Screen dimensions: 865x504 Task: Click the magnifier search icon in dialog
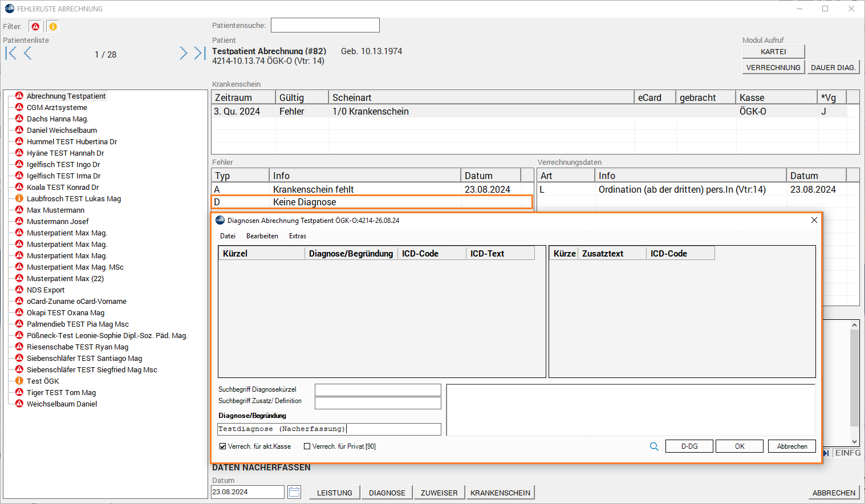[x=654, y=446]
